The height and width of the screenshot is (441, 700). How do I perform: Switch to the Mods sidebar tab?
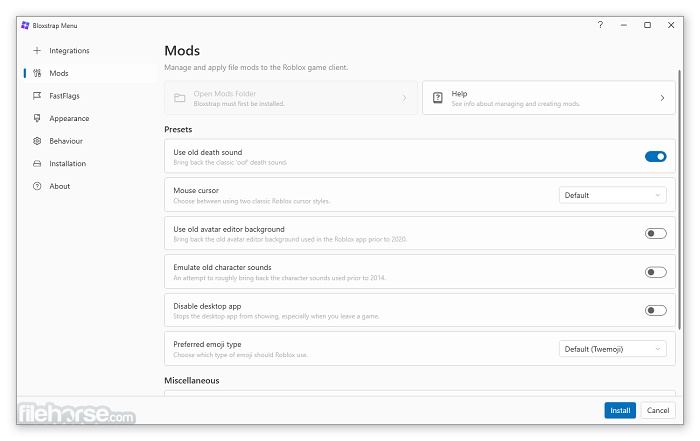pyautogui.click(x=59, y=73)
